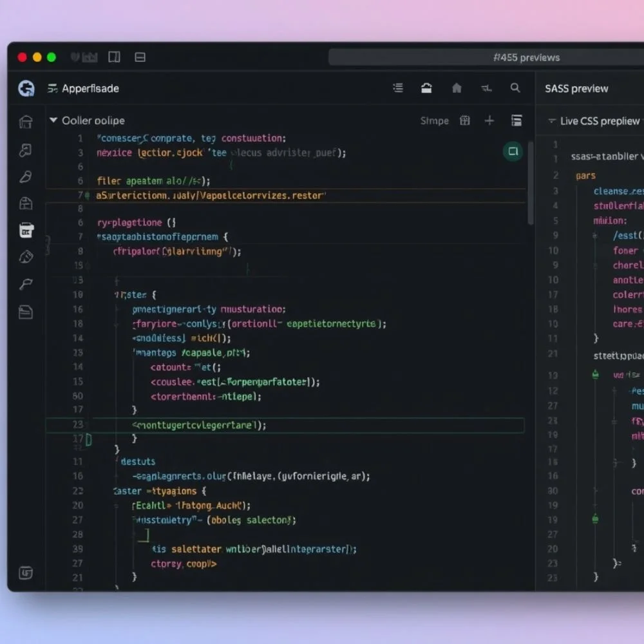This screenshot has height=644, width=644.
Task: Select the Apperfisade tab
Action: pos(90,89)
